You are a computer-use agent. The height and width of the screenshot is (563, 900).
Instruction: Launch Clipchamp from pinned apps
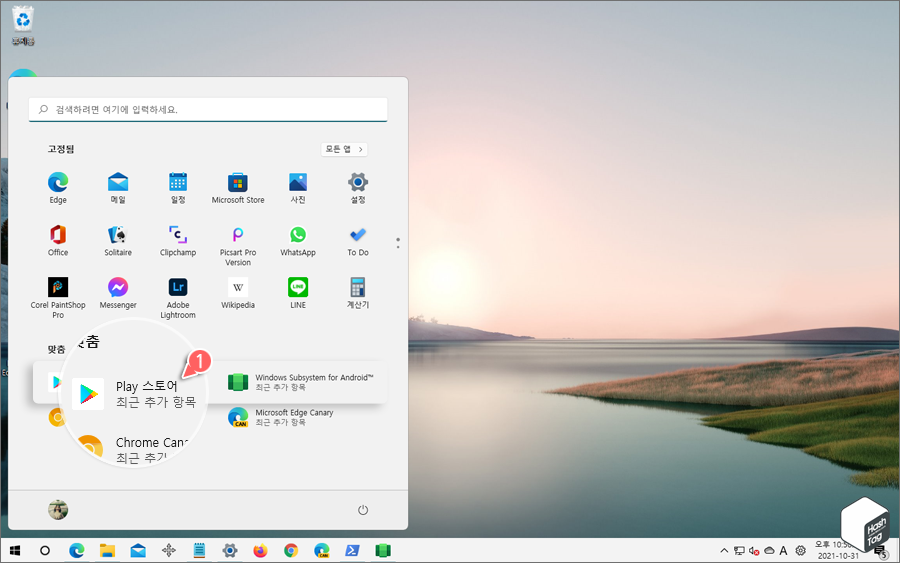click(x=178, y=241)
